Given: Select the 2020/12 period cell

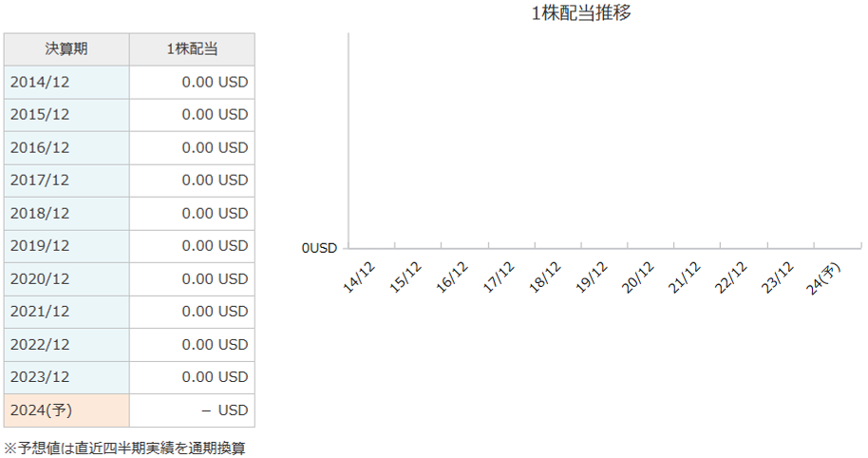Looking at the screenshot, I should 66,278.
